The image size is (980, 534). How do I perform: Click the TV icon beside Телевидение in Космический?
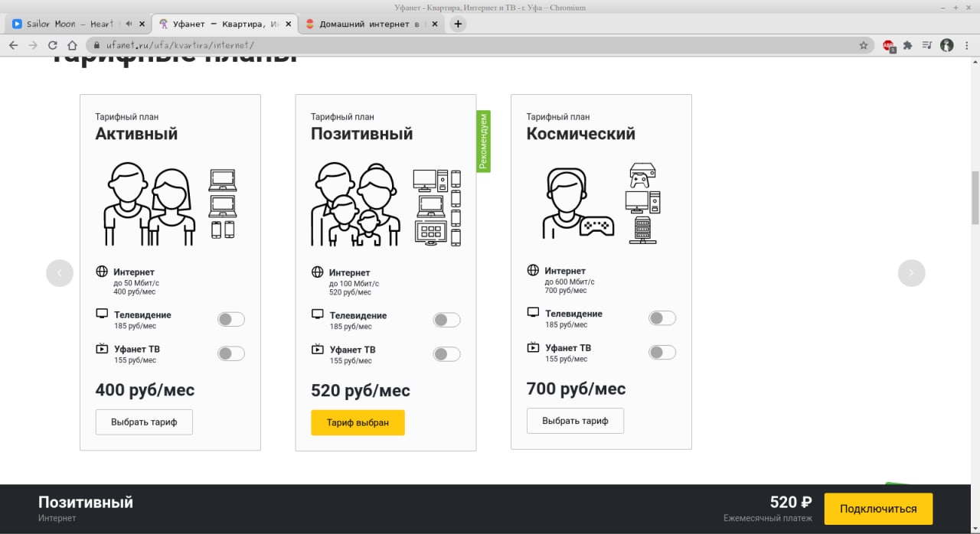[x=533, y=313]
